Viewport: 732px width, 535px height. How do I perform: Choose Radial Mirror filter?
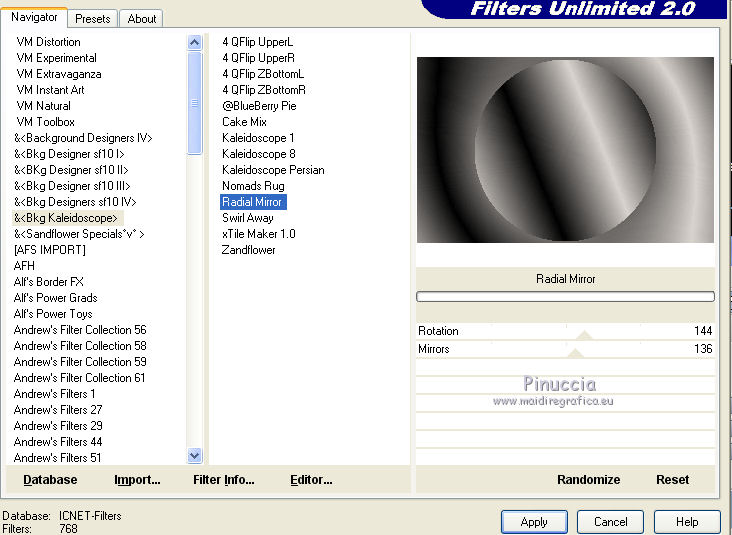pyautogui.click(x=253, y=202)
